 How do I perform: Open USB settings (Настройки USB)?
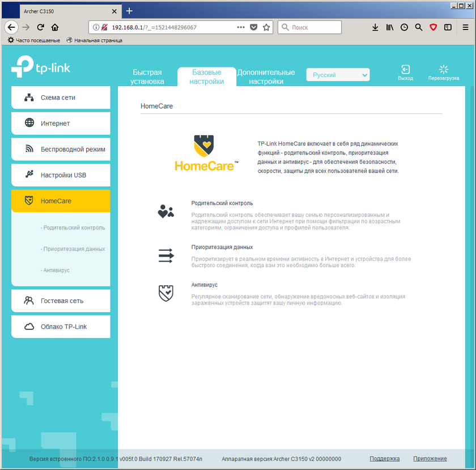tap(61, 175)
